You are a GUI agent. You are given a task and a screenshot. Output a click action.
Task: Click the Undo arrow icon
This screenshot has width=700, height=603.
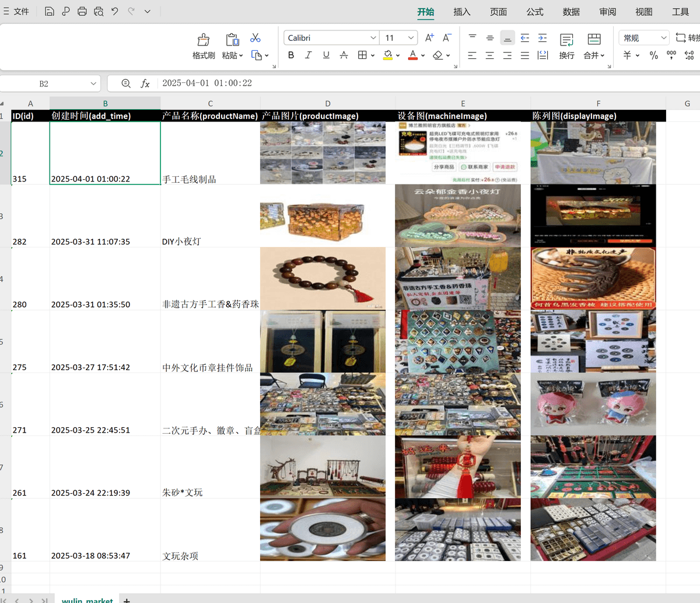click(x=115, y=11)
